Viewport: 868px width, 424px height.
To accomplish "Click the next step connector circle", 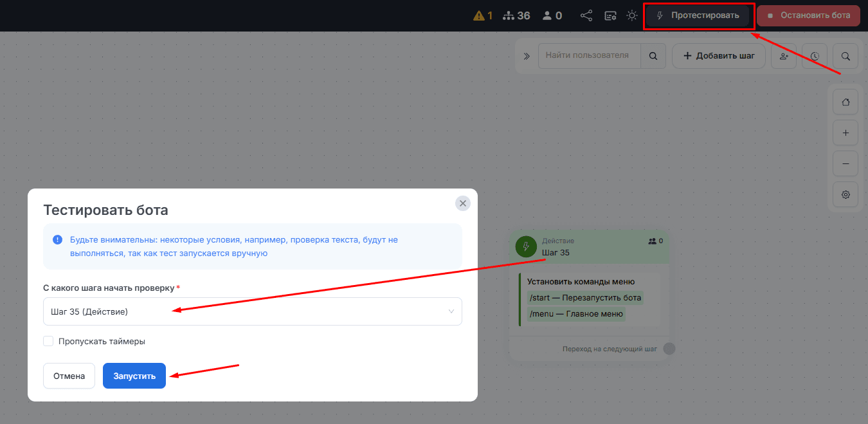I will point(669,349).
